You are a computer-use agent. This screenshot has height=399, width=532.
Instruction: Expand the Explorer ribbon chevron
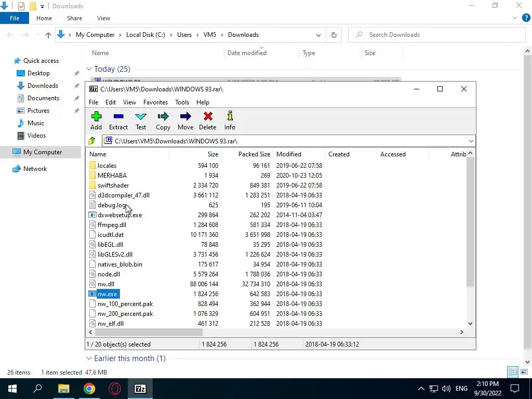click(515, 18)
